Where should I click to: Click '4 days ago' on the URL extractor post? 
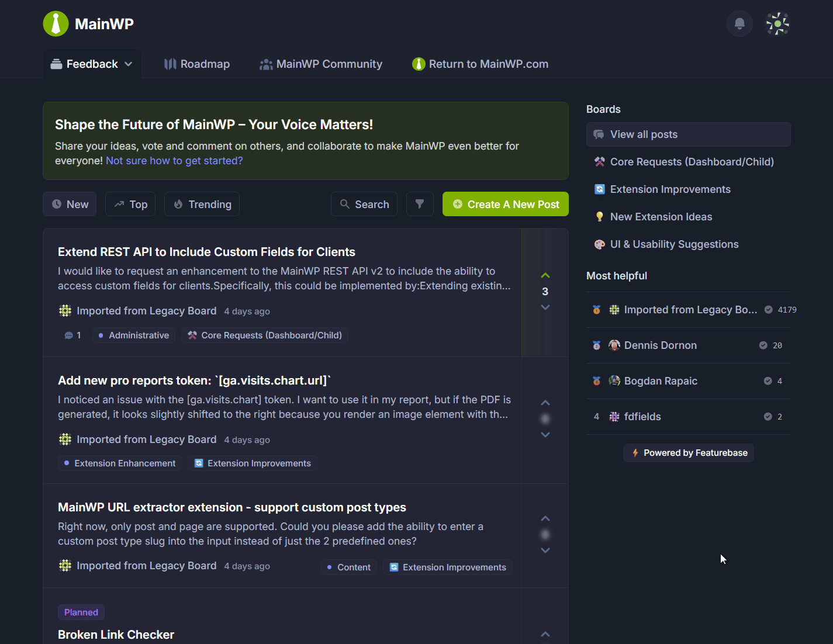(x=247, y=566)
